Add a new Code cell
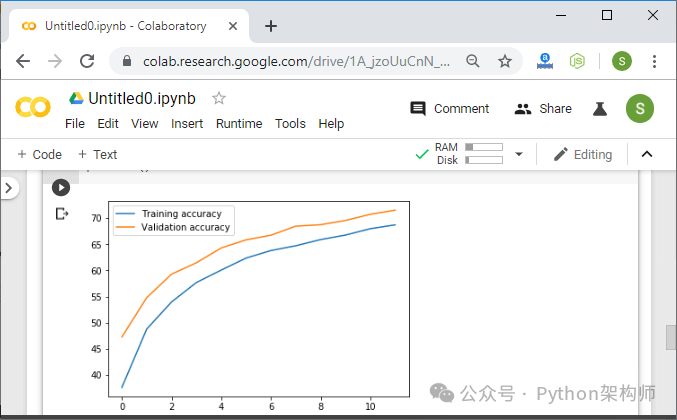The height and width of the screenshot is (420, 677). [39, 154]
